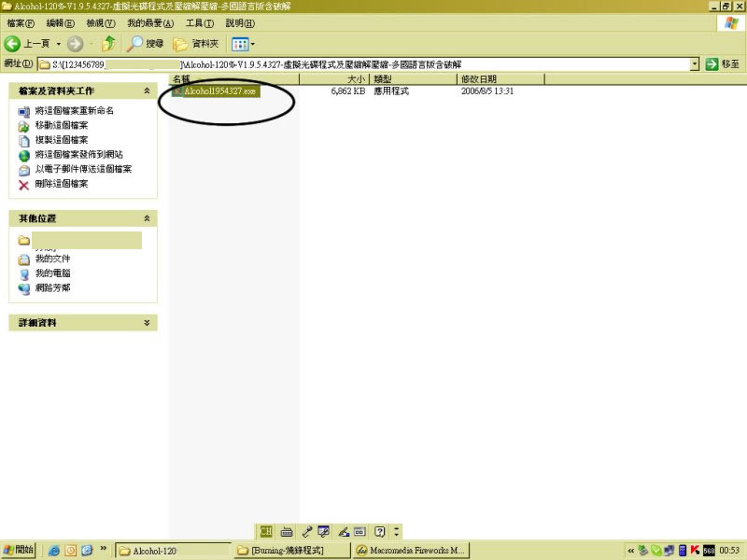This screenshot has width=747, height=560.
Task: Click the 6,862 KB size cell
Action: tap(347, 91)
